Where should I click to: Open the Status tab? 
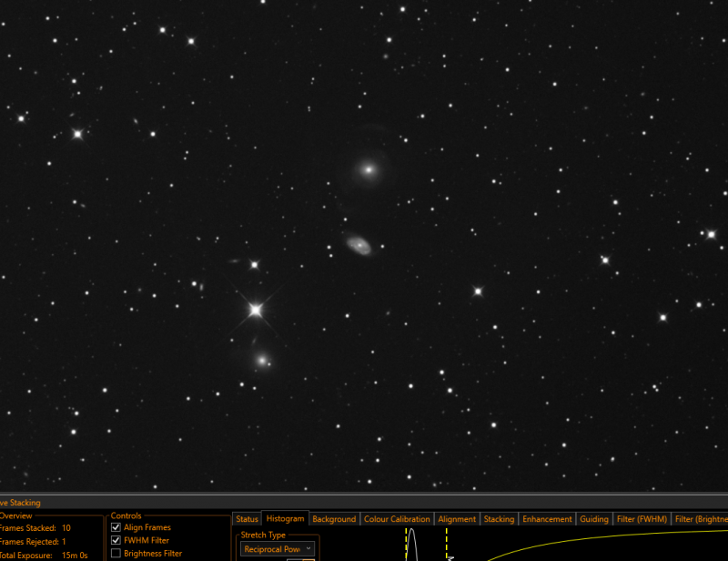point(247,519)
